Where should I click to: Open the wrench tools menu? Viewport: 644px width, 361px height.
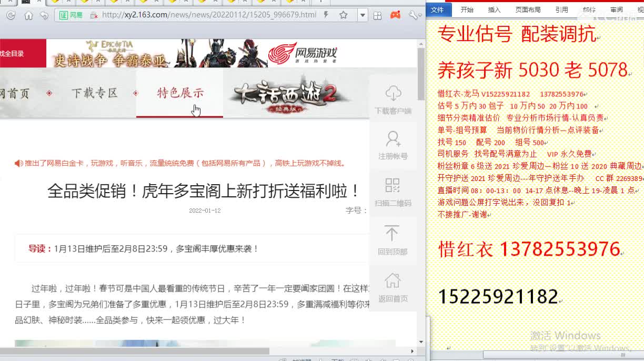click(x=415, y=15)
